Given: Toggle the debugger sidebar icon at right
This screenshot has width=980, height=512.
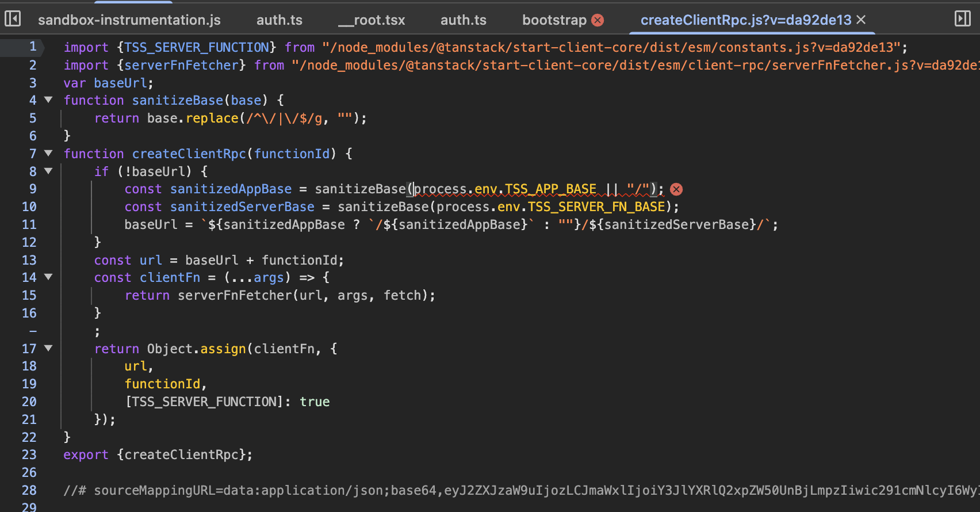Looking at the screenshot, I should point(962,19).
